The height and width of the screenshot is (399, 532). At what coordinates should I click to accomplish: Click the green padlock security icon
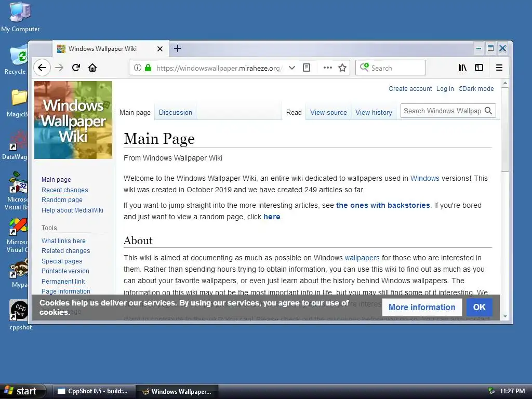[148, 68]
